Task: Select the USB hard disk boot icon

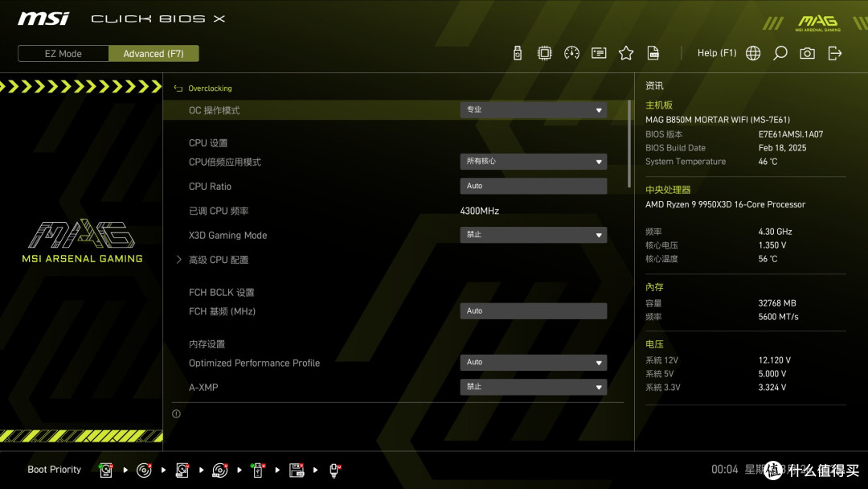Action: pyautogui.click(x=182, y=471)
